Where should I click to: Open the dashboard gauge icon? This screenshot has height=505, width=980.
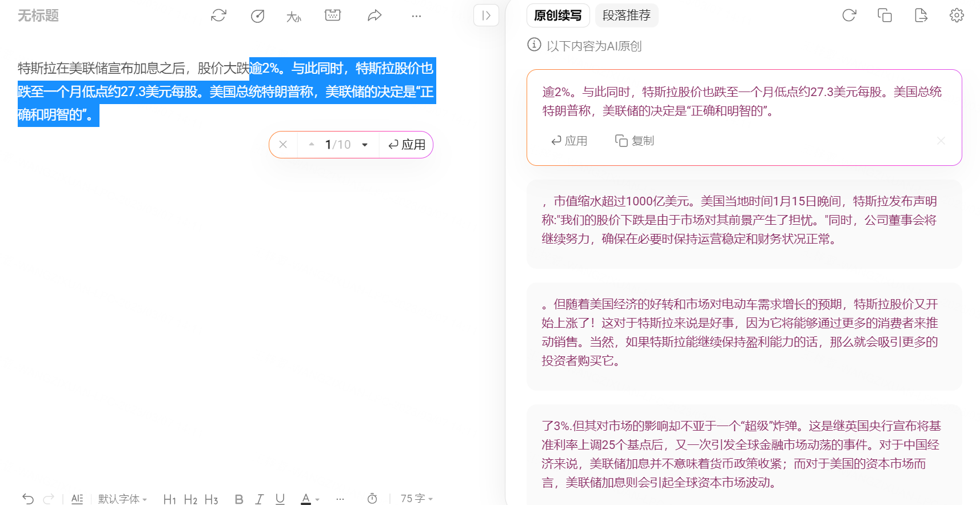[x=257, y=16]
